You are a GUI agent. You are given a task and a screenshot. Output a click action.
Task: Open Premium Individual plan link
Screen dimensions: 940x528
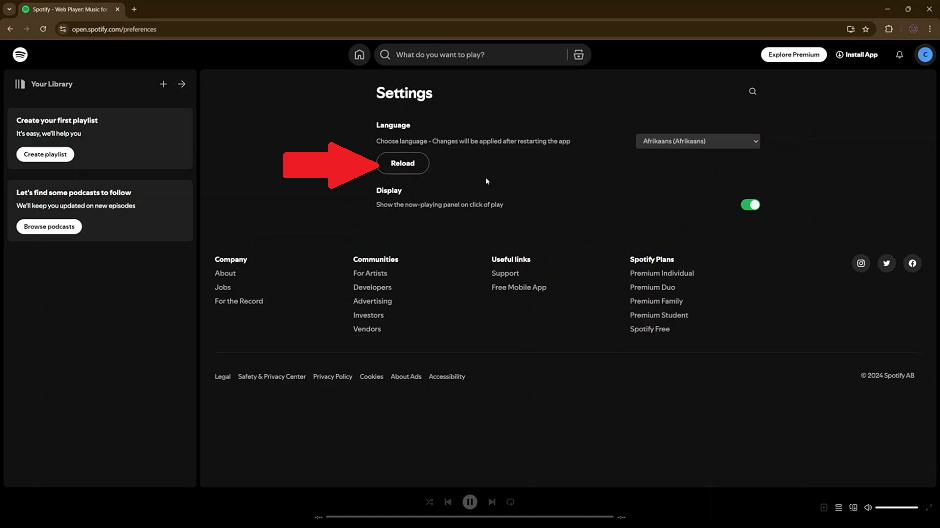tap(662, 273)
